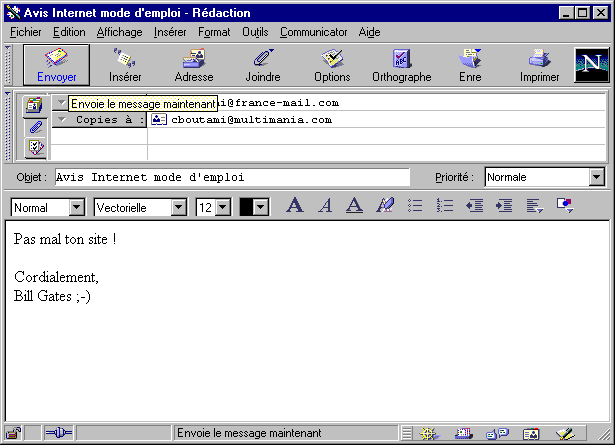Show the attachments paperclip tab
The image size is (615, 445).
(35, 127)
